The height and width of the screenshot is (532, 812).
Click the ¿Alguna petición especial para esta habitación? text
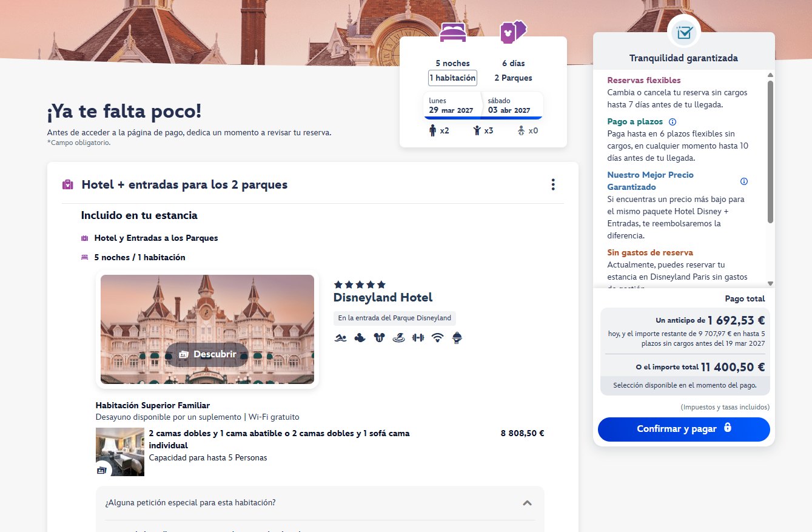click(x=190, y=503)
